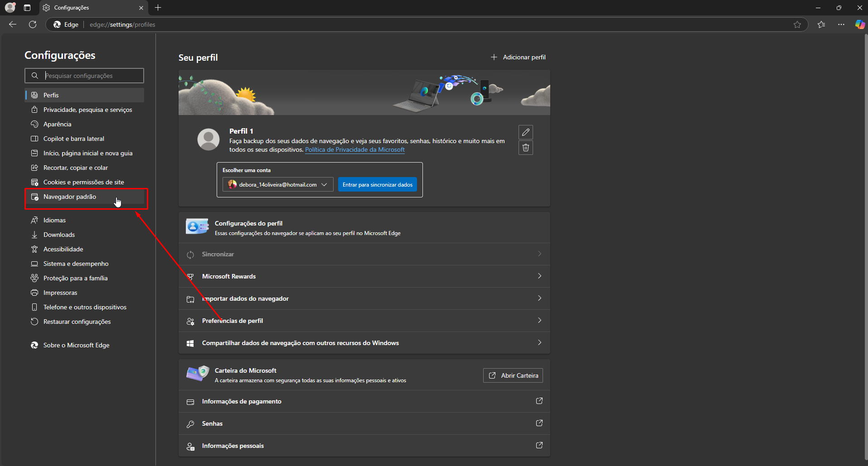Click the favorites star in address bar
Screen dimensions: 868x466
coord(797,24)
